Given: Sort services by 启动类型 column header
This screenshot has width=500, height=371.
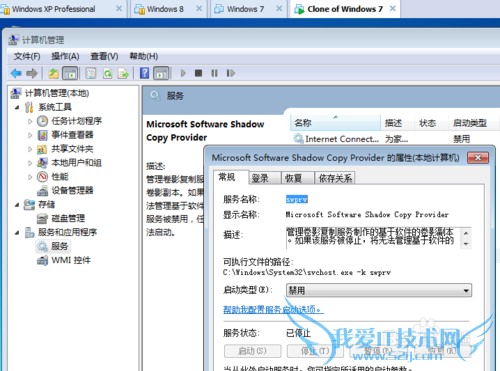Looking at the screenshot, I should tap(473, 123).
